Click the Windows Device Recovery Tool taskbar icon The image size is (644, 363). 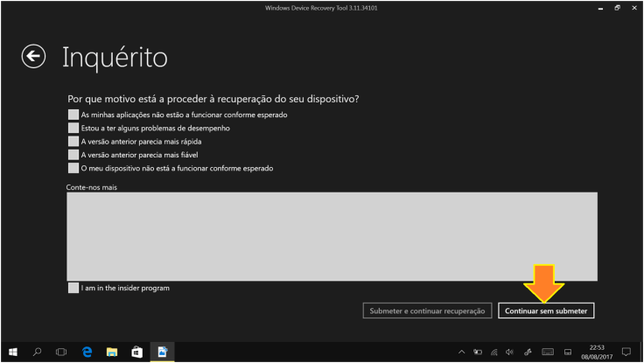pos(162,352)
